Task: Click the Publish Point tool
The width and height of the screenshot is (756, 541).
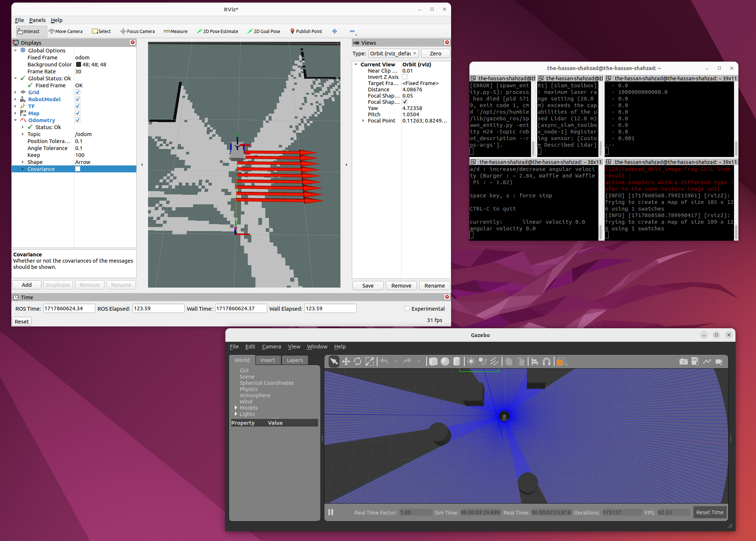Action: (x=306, y=31)
